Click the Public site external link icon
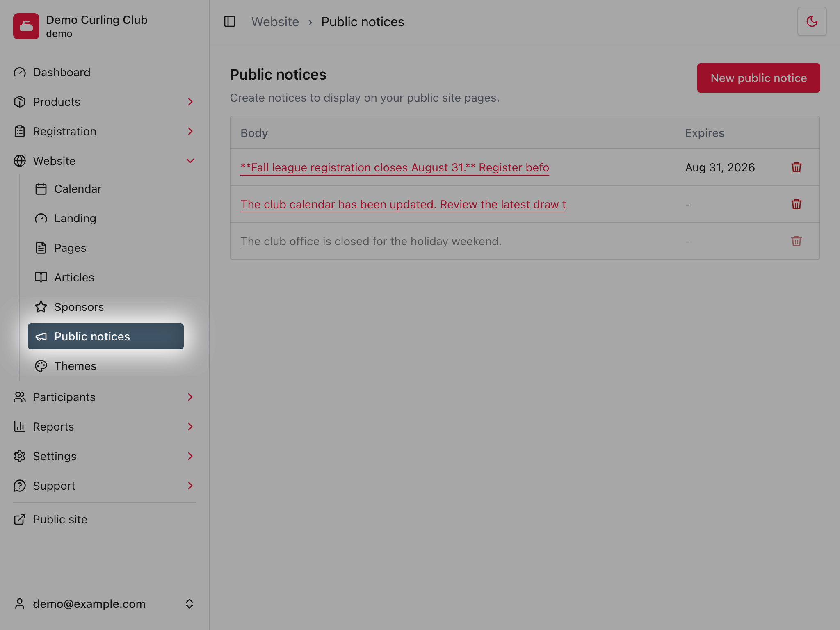Screen dimensions: 840x630 (x=20, y=519)
